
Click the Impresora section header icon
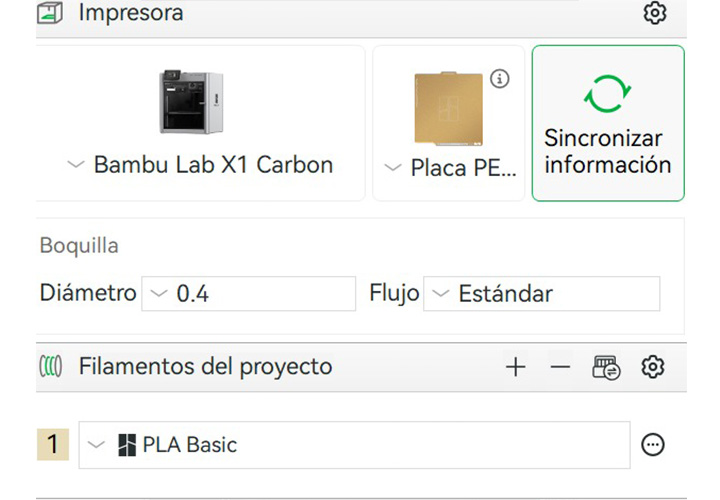(x=50, y=13)
